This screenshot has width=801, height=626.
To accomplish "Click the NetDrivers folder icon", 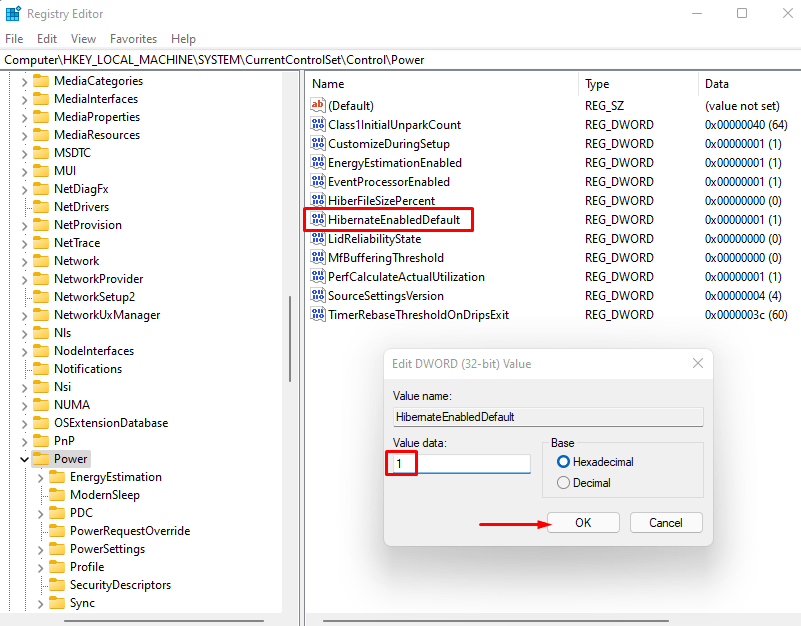I will (x=41, y=206).
